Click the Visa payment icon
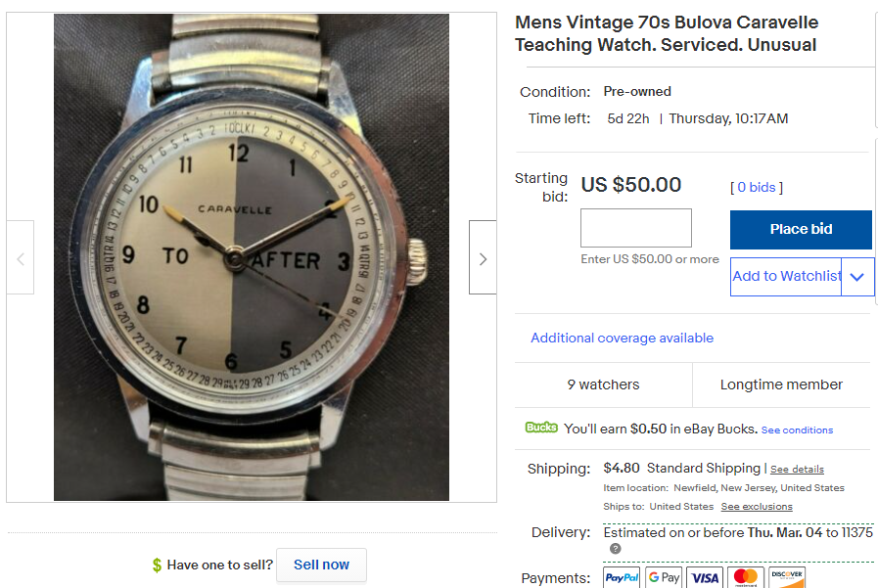The height and width of the screenshot is (588, 878). tap(705, 577)
